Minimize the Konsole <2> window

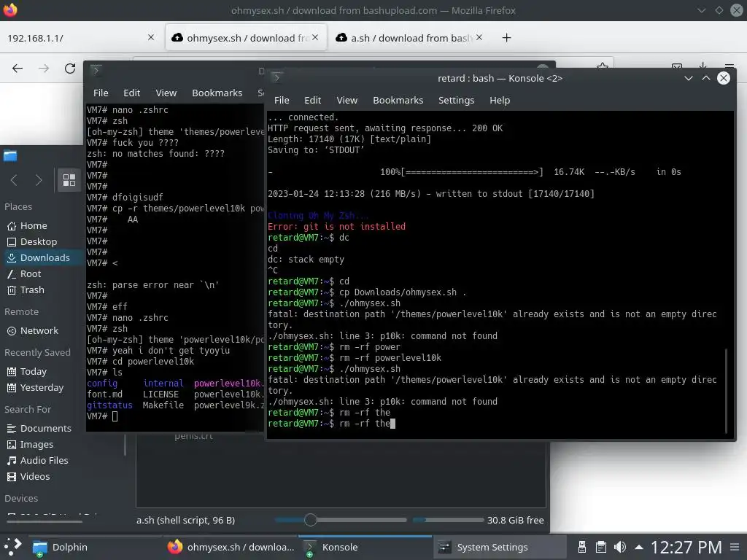click(689, 78)
